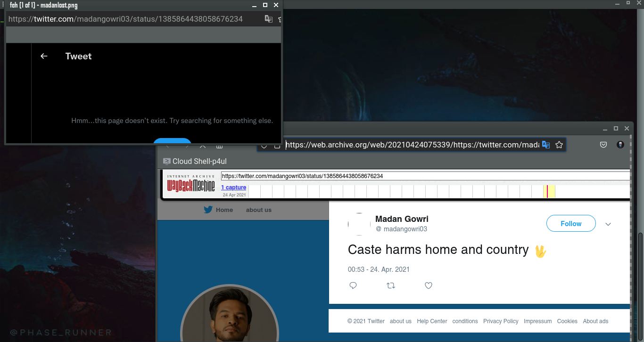Open the tweet timestamp 00:53 - 24. Apr. 2021

pos(379,269)
